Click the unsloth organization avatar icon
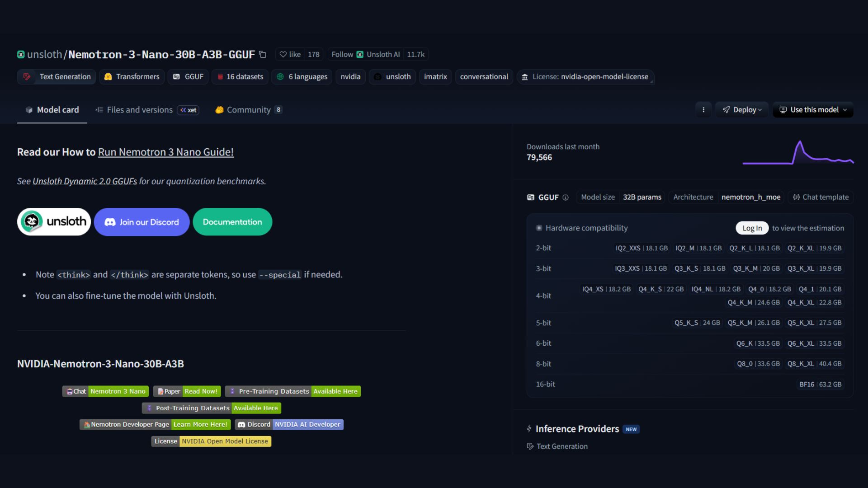868x488 pixels. point(21,55)
